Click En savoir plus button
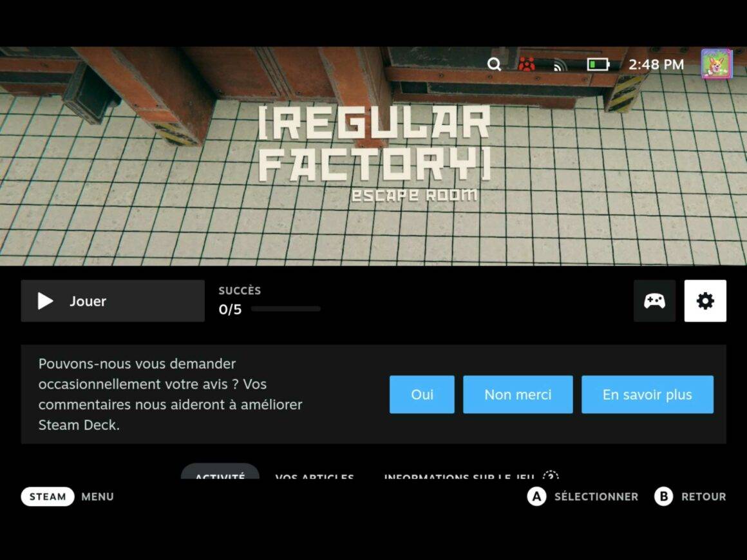747x560 pixels. point(647,395)
